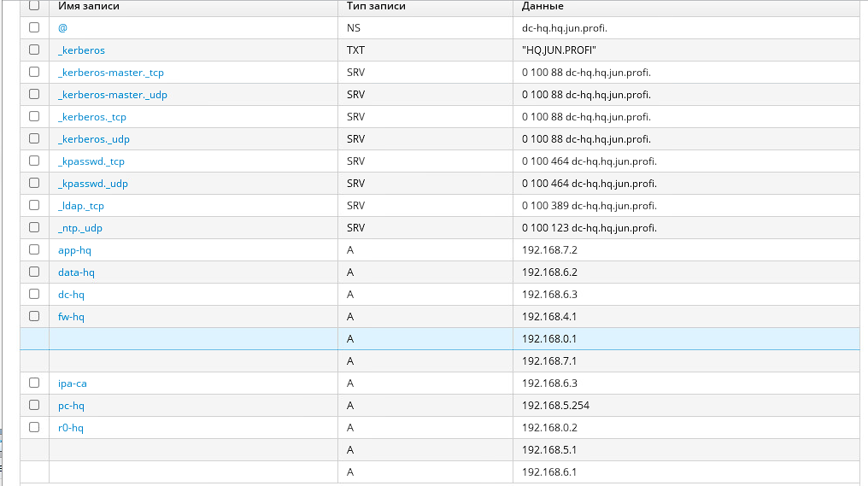The width and height of the screenshot is (868, 486).
Task: Click the "Тип записи" column header
Action: (376, 6)
